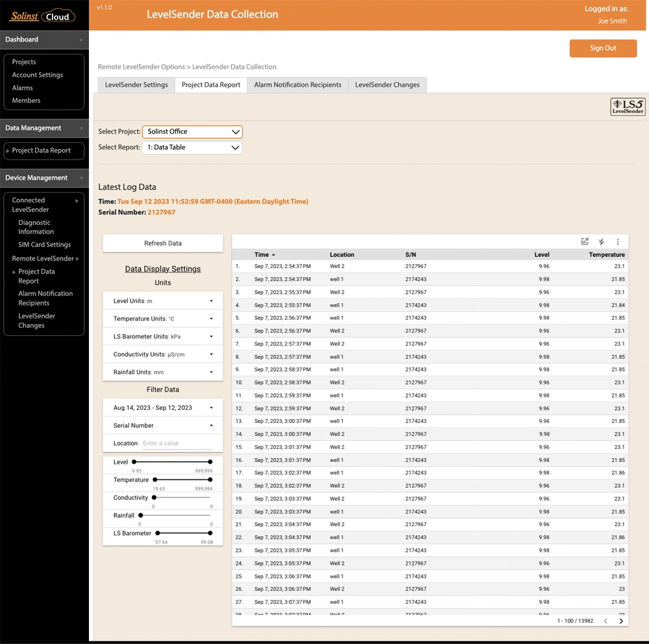Open the Select Project dropdown
649x644 pixels.
(x=192, y=132)
